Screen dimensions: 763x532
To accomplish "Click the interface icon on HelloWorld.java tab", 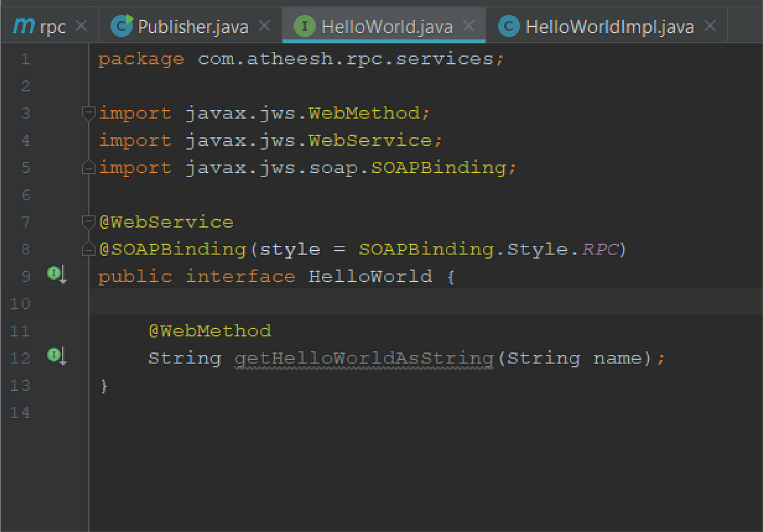I will pos(305,26).
